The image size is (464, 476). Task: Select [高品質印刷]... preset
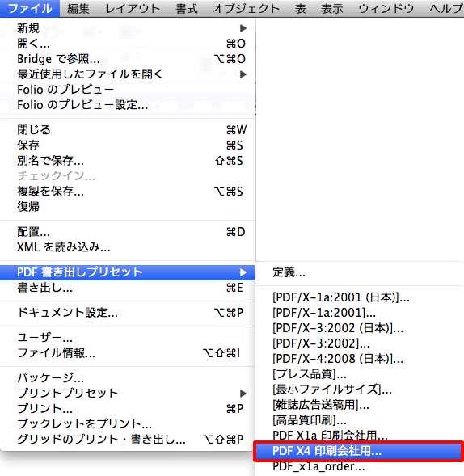click(x=360, y=420)
